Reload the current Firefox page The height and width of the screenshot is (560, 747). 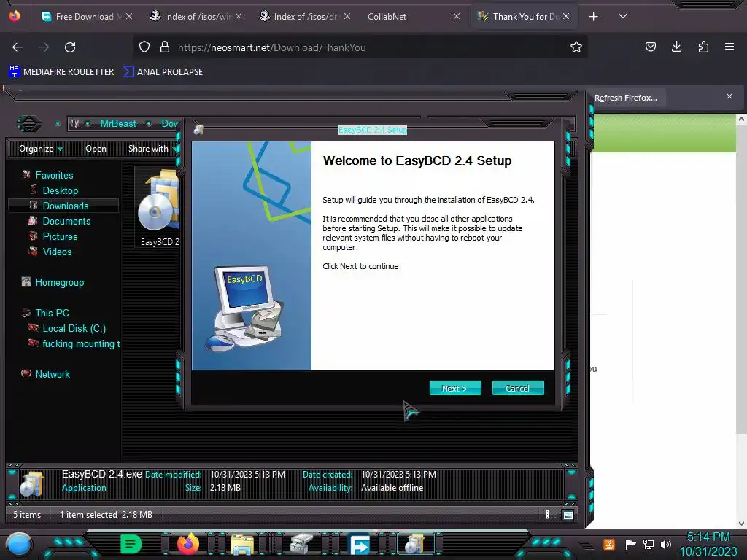(70, 47)
